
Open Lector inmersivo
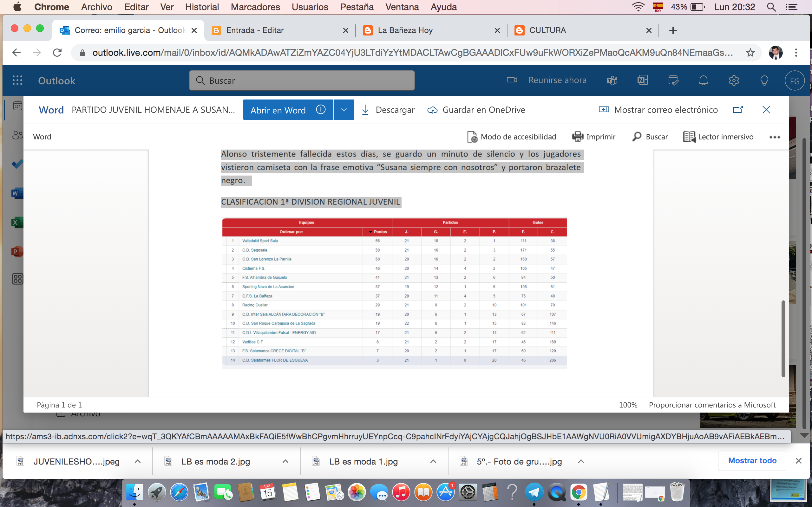coord(718,137)
